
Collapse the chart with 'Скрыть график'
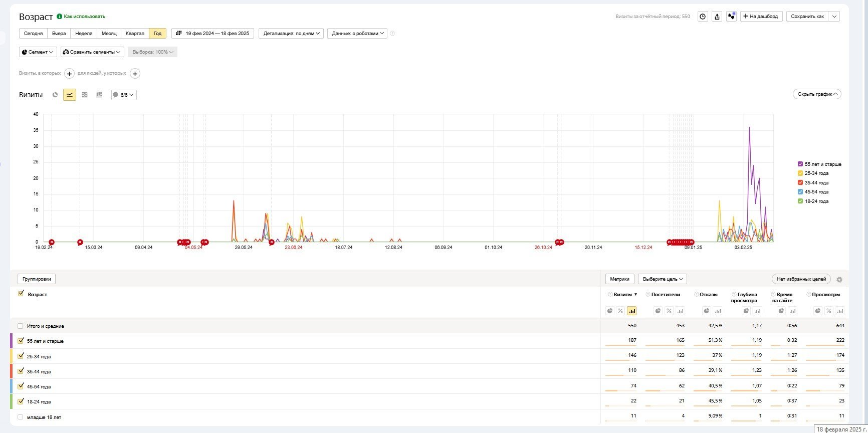pyautogui.click(x=817, y=94)
